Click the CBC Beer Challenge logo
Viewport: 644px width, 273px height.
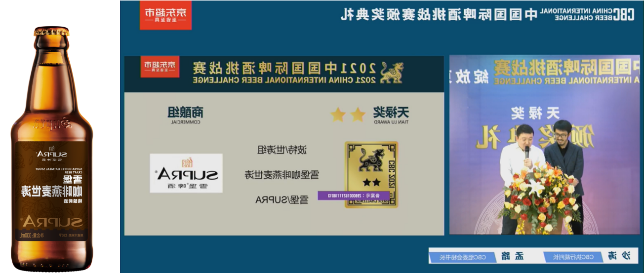[588, 14]
